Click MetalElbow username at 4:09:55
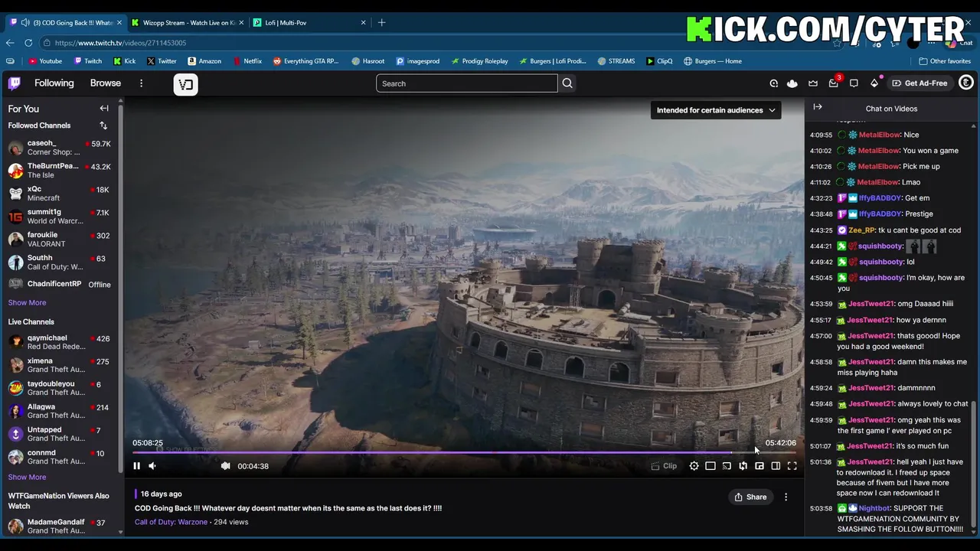Viewport: 980px width, 551px height. 879,135
